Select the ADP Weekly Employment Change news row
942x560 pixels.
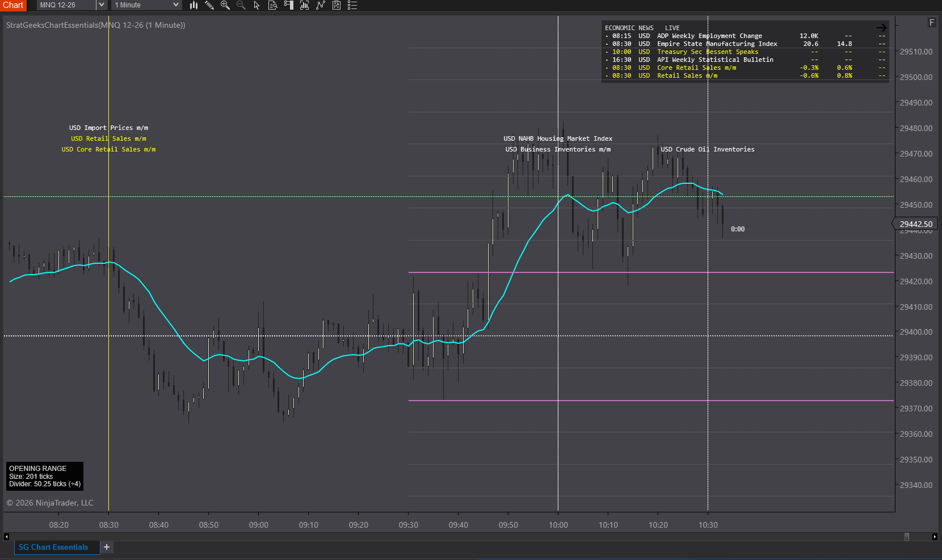tap(745, 36)
